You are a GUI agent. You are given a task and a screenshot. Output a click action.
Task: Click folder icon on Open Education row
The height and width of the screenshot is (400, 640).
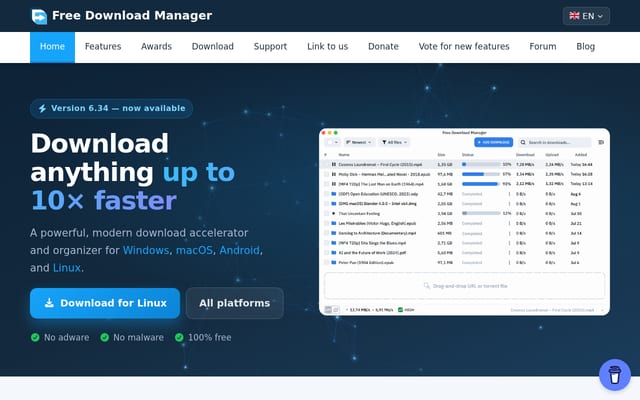(333, 194)
